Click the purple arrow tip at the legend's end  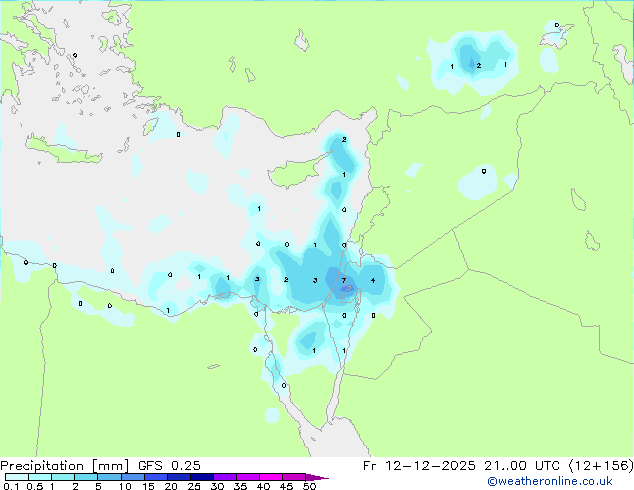click(x=317, y=477)
